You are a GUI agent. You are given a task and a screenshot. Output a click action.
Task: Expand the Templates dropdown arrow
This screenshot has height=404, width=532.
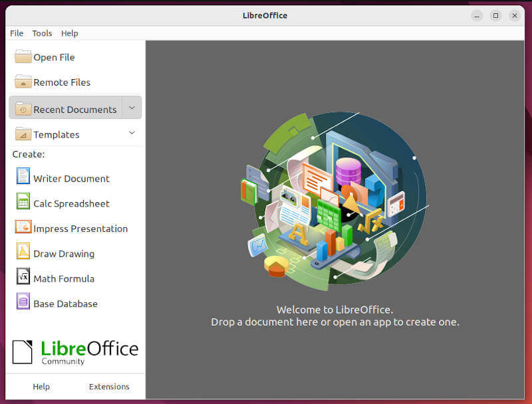pyautogui.click(x=132, y=133)
